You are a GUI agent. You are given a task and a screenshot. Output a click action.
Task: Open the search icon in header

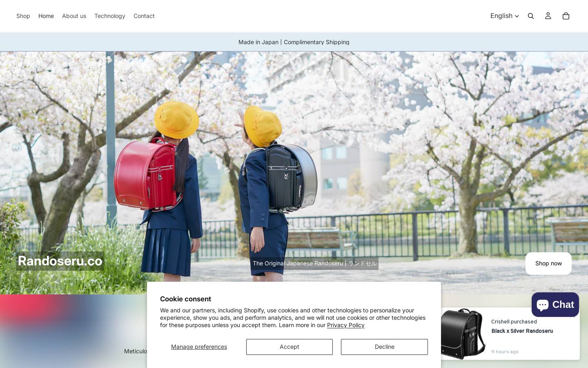(x=531, y=16)
